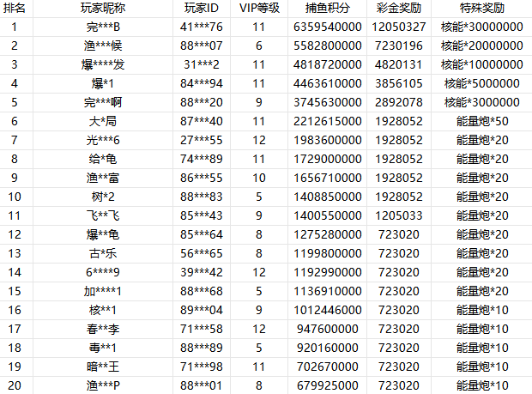The image size is (532, 394).
Task: Select nickname cell 加****1
Action: click(103, 291)
